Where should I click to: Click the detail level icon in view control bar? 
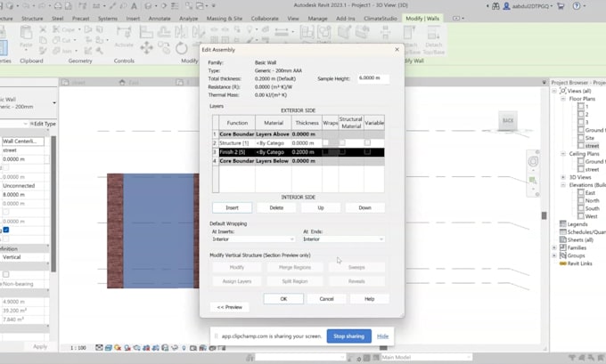point(99,348)
